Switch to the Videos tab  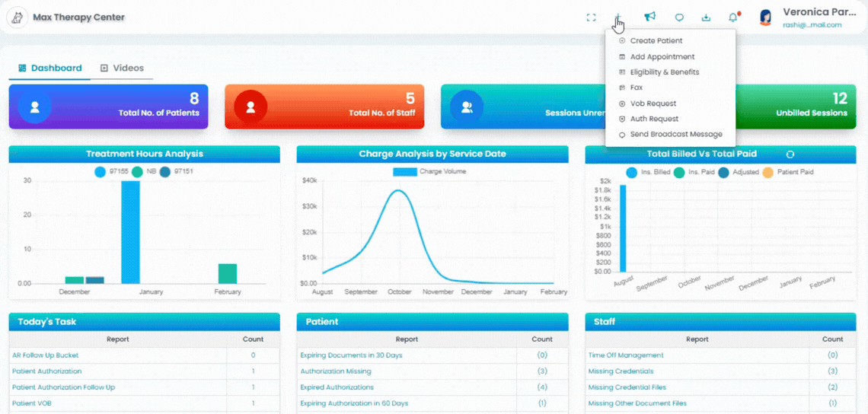122,68
